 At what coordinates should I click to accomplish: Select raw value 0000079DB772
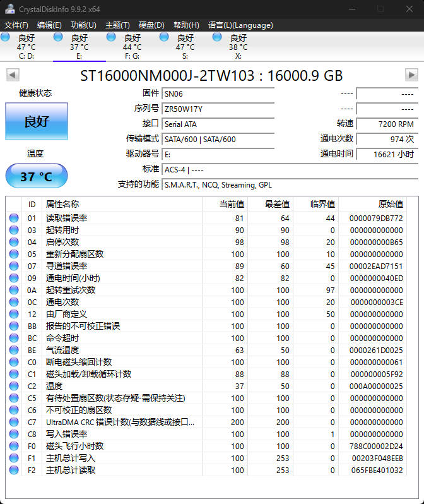(x=376, y=219)
